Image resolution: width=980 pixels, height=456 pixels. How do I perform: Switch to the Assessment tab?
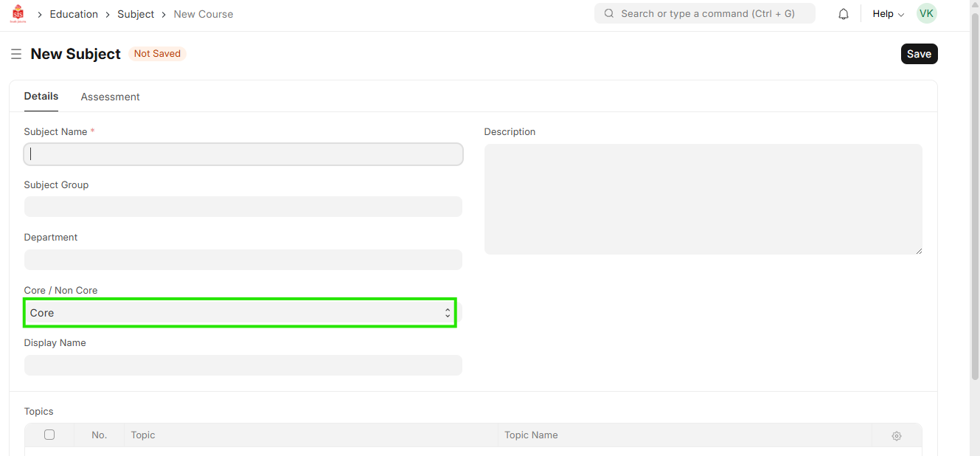[x=110, y=97]
